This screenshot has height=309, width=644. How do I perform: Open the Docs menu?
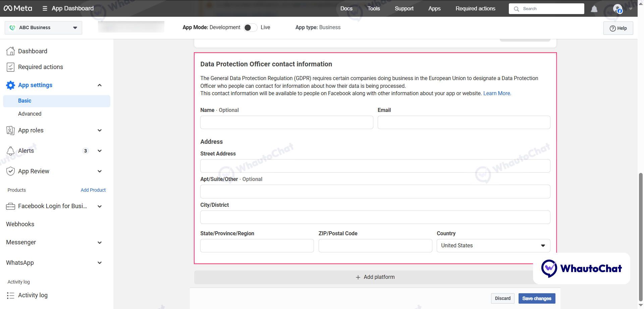[346, 8]
